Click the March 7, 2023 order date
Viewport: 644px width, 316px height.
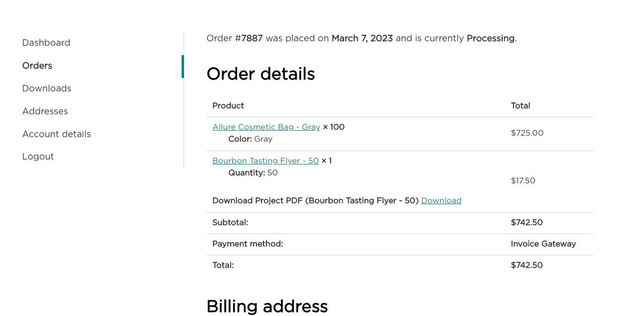coord(362,38)
